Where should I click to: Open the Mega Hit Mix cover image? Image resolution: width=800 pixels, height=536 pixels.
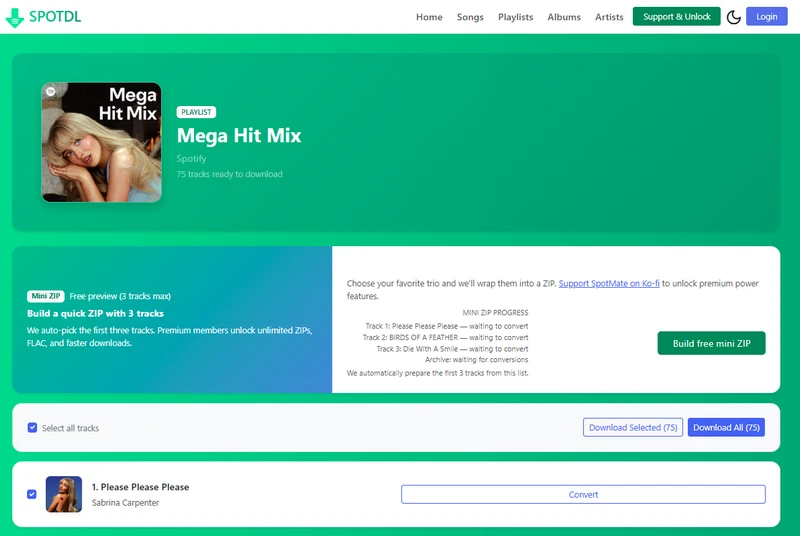pos(102,142)
